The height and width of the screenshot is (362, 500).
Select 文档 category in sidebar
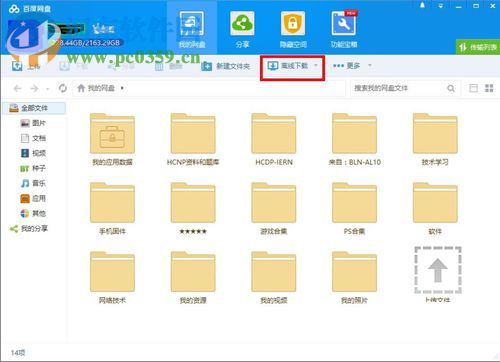coord(33,138)
